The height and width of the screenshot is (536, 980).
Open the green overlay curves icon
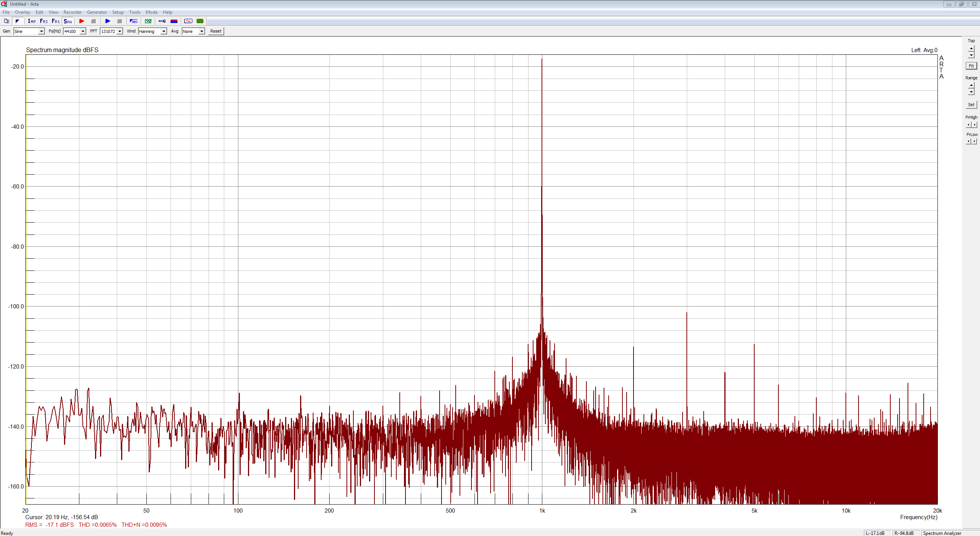148,21
